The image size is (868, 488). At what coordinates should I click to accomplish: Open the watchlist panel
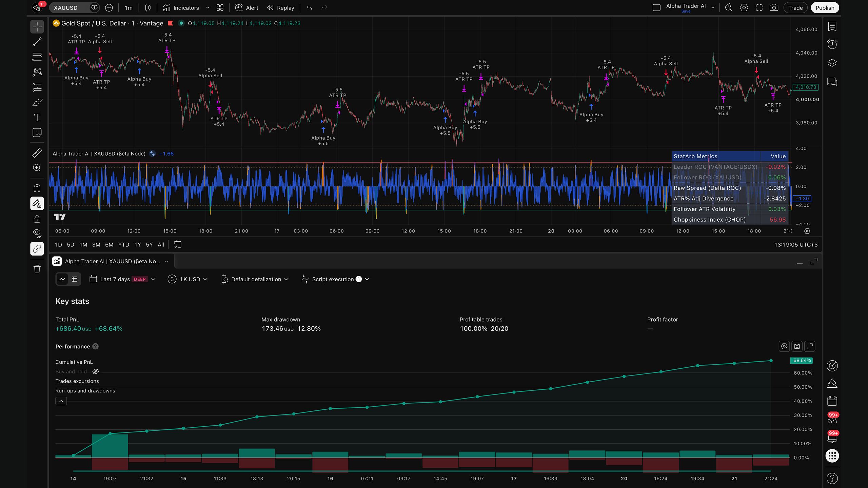(x=832, y=26)
